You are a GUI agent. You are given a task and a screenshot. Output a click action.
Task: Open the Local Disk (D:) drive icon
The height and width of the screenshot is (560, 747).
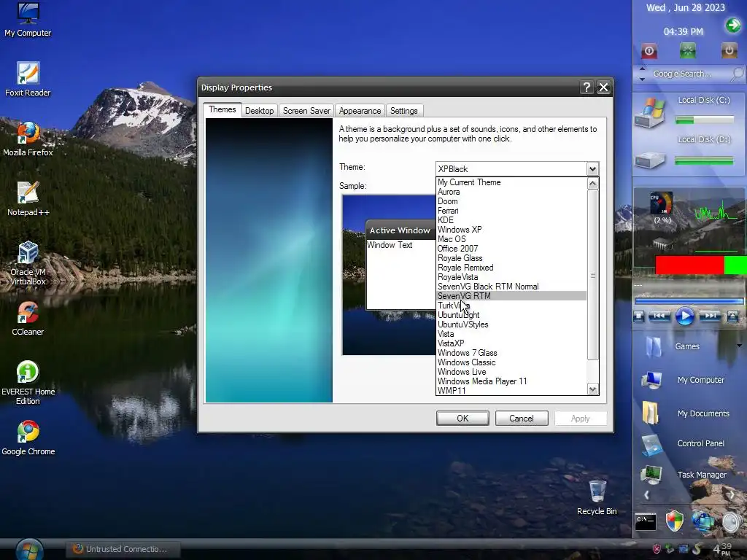point(650,160)
